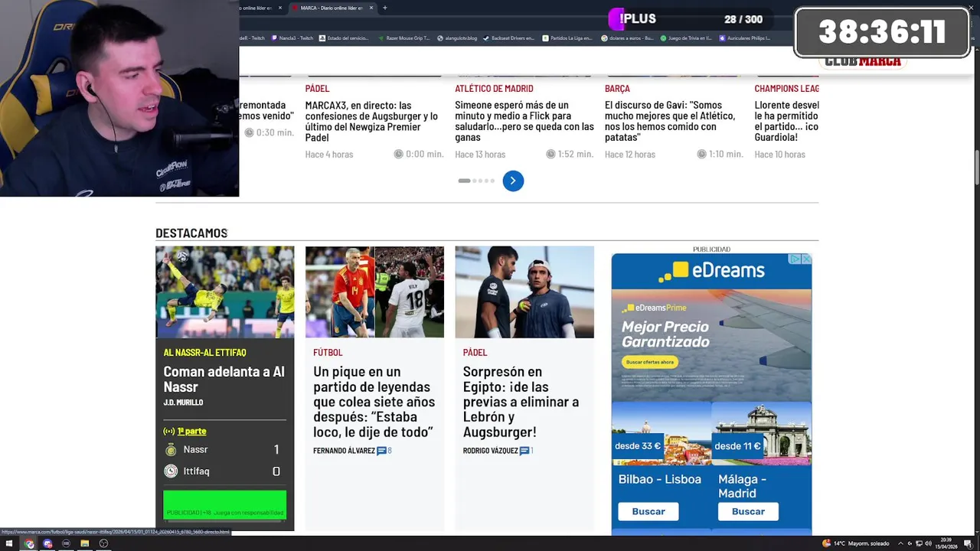Image resolution: width=980 pixels, height=551 pixels.
Task: Click the author FERNANDO ÁLVAREZ
Action: 344,451
